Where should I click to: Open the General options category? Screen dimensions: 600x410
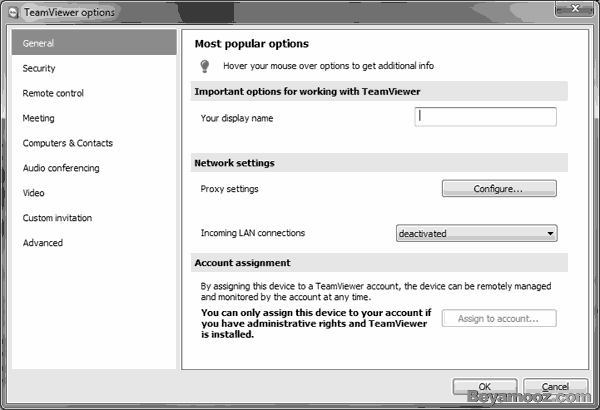39,44
